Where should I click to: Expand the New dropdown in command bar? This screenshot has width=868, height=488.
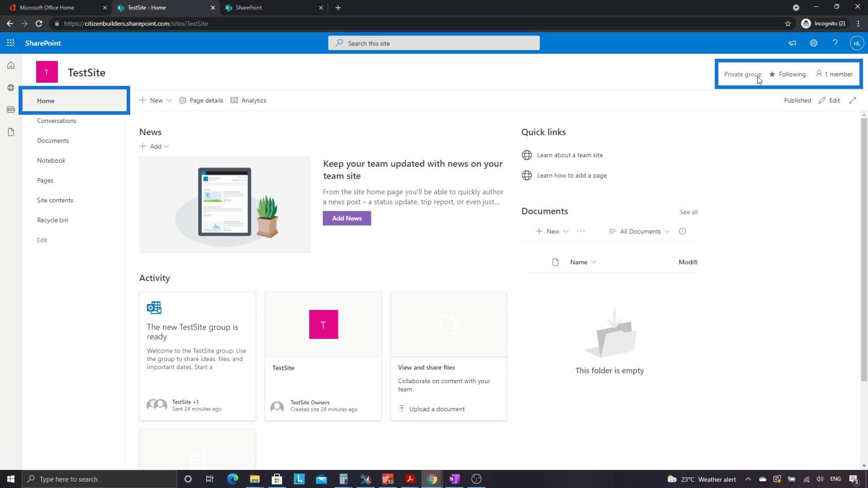click(156, 100)
